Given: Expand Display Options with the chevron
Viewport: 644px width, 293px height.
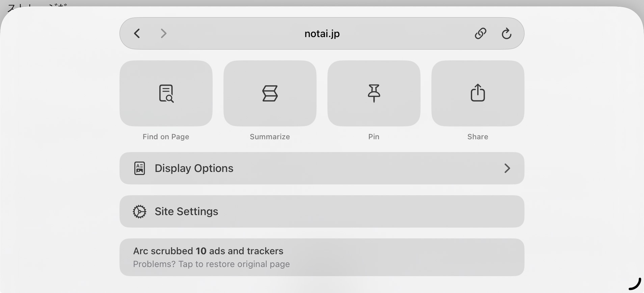Looking at the screenshot, I should click(507, 168).
